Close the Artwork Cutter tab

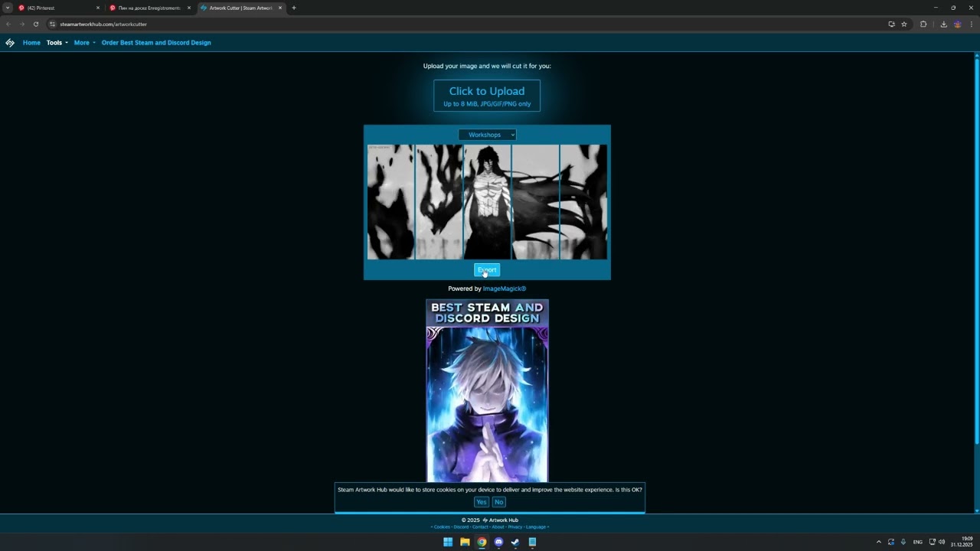280,8
